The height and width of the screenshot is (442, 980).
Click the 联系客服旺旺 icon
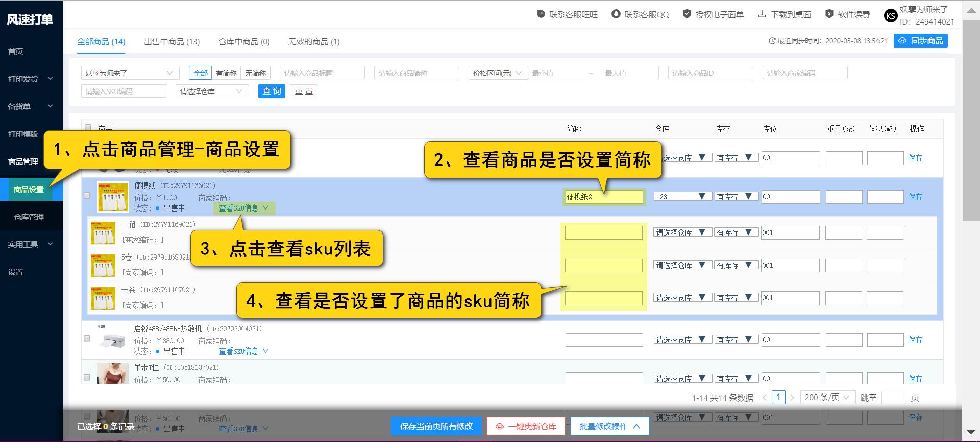(x=541, y=14)
